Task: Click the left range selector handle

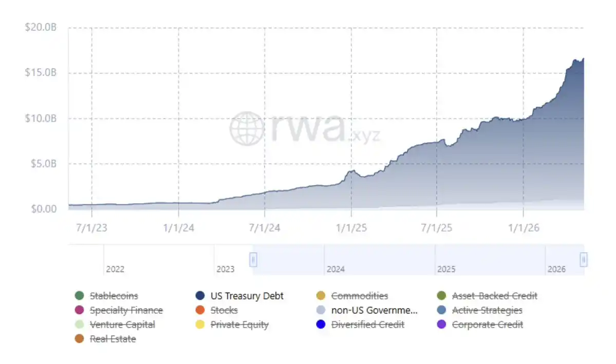Action: [253, 260]
